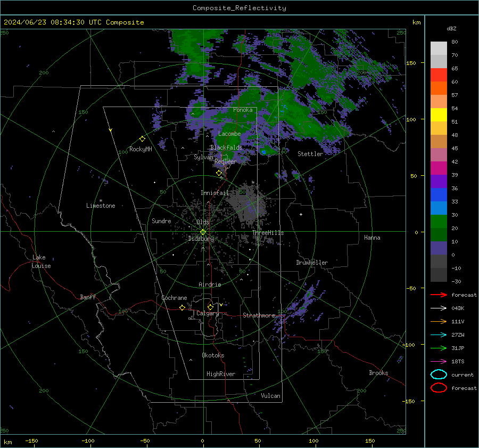Viewport: 479px width, 448px height.
Task: Click the ThreeHills label
Action: pyautogui.click(x=268, y=233)
